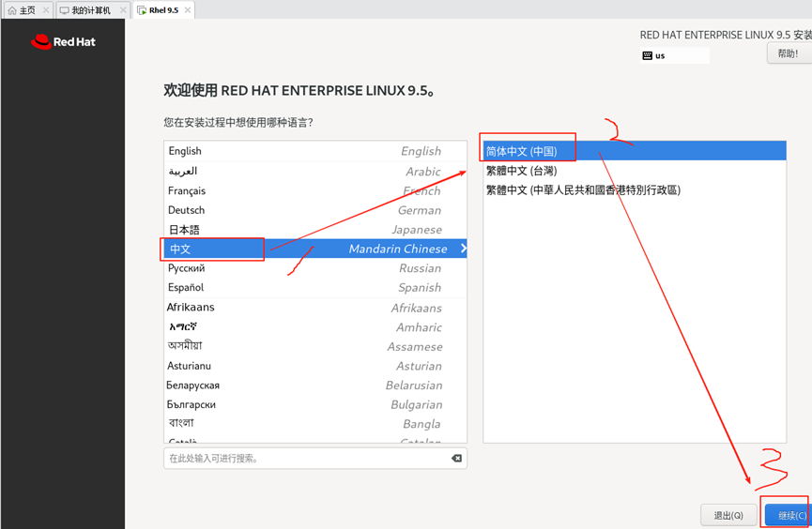Select the Assamese language row
812x529 pixels.
pyautogui.click(x=314, y=346)
